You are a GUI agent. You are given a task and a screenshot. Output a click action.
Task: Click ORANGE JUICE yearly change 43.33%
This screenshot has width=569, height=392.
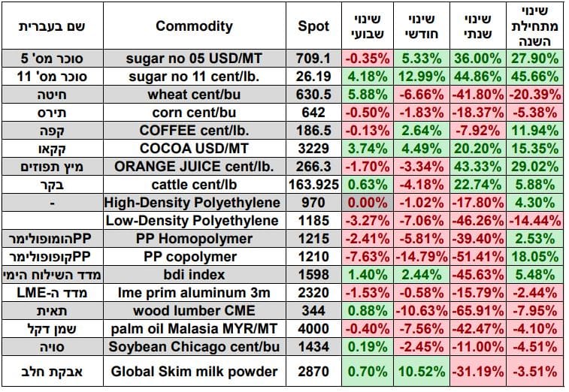click(x=477, y=167)
